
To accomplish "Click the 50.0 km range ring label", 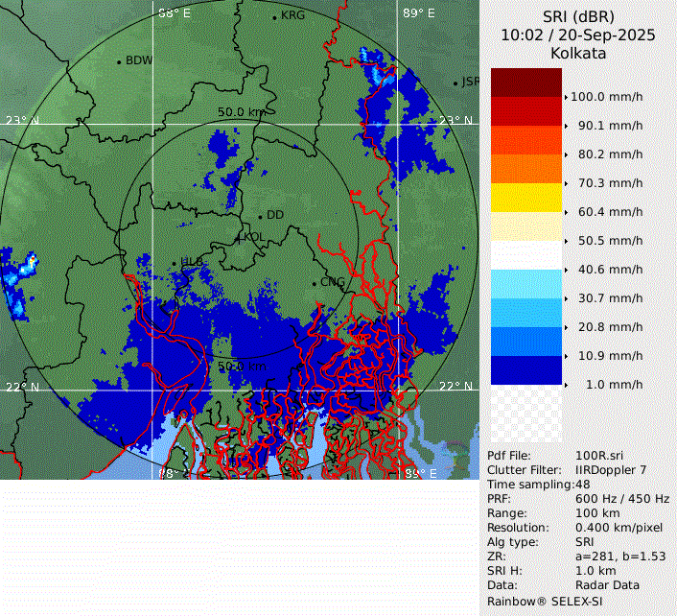I will pos(241,112).
